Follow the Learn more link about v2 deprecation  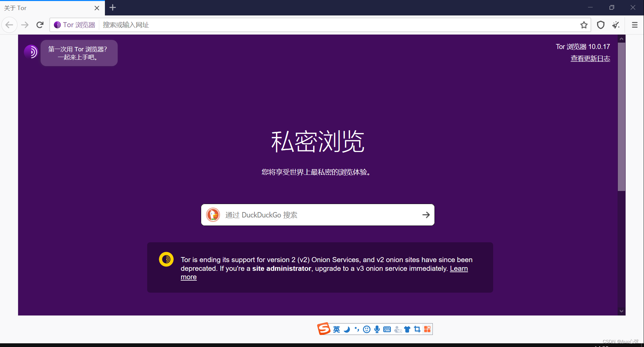pyautogui.click(x=459, y=268)
